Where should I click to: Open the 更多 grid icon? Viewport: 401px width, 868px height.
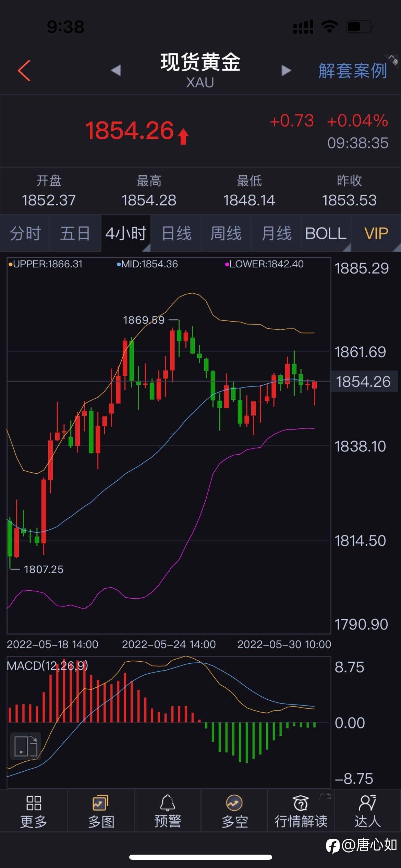pyautogui.click(x=33, y=811)
